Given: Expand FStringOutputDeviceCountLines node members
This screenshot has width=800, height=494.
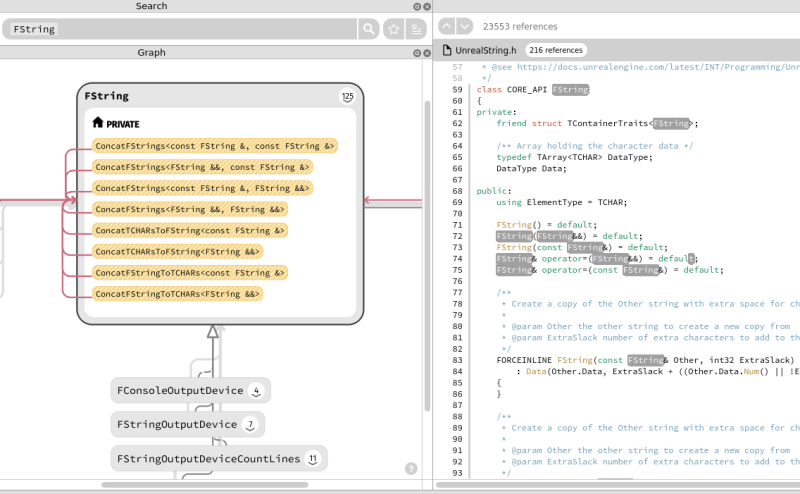Looking at the screenshot, I should (313, 459).
